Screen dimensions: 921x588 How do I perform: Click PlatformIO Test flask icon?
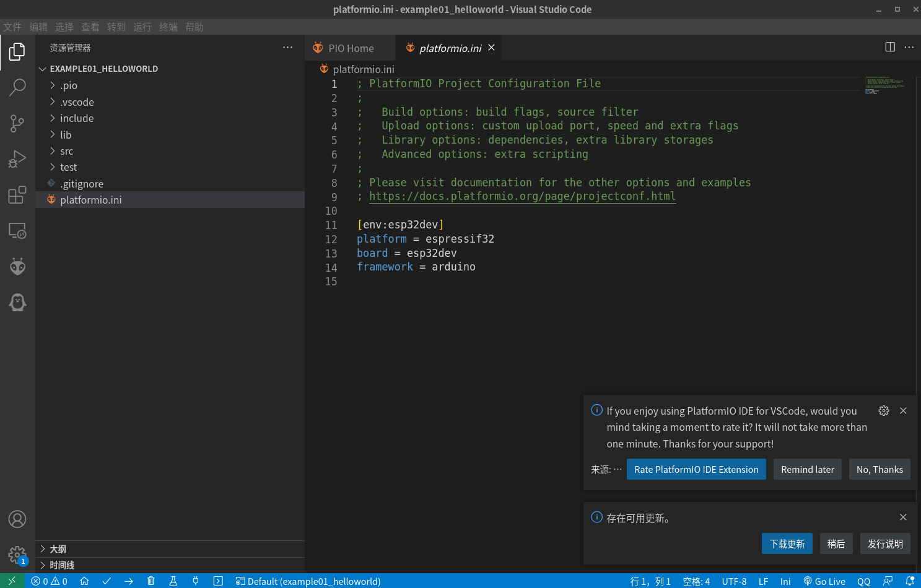[x=173, y=581]
